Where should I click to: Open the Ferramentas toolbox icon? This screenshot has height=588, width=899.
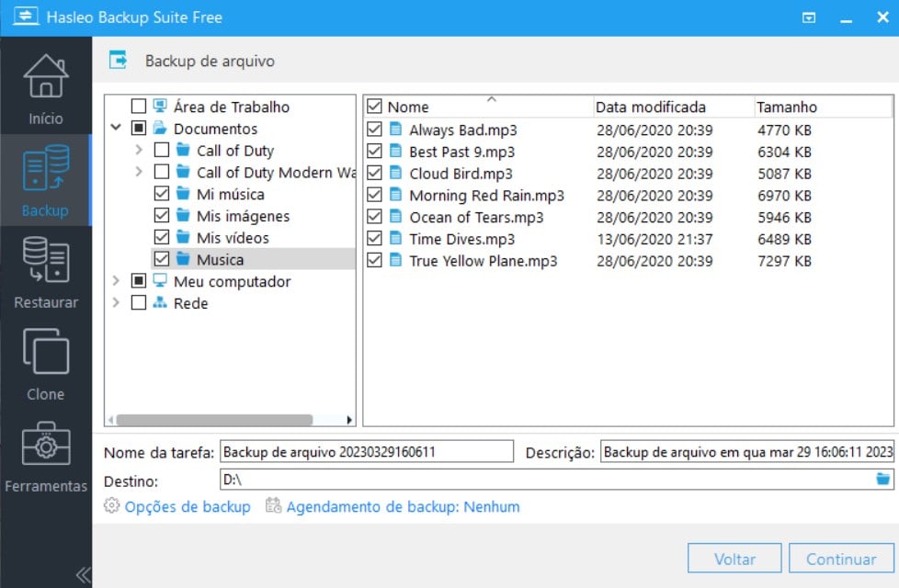coord(46,443)
